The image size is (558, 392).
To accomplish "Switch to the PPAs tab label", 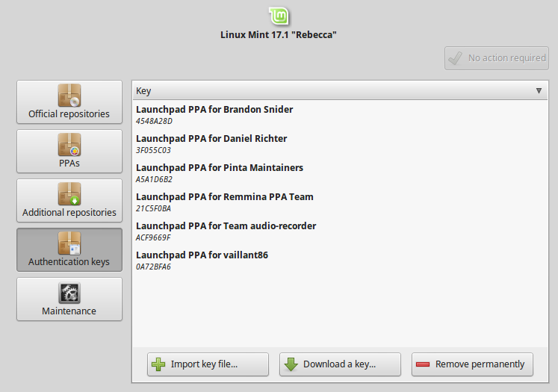I will point(69,164).
